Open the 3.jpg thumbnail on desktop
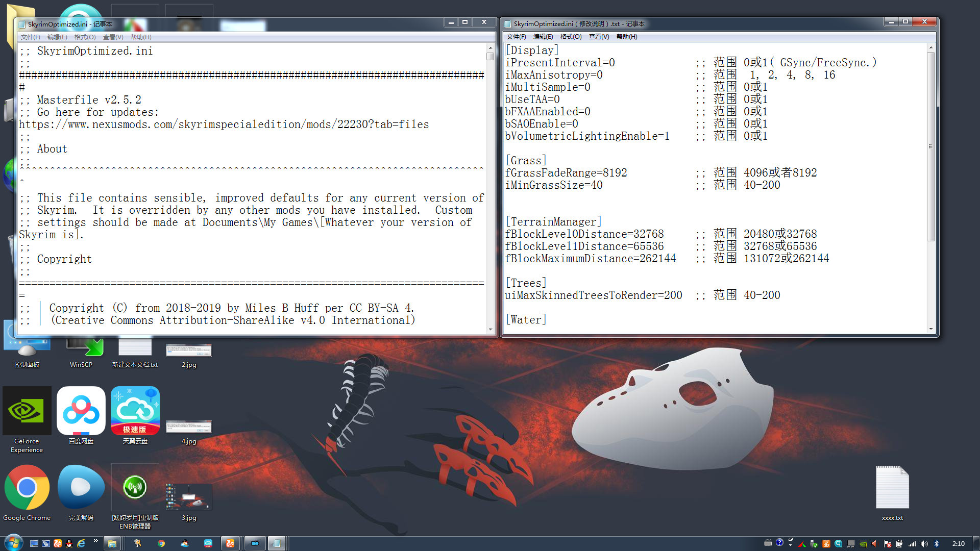The image size is (980, 551). coord(189,497)
